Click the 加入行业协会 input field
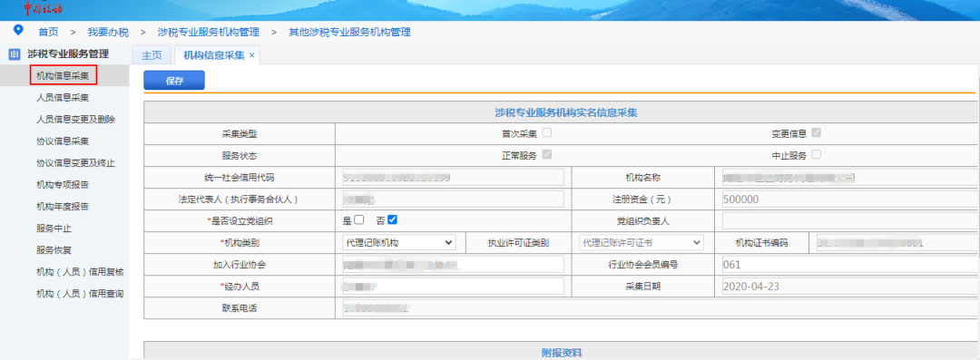Screen dimensions: 980x360 pos(453,265)
